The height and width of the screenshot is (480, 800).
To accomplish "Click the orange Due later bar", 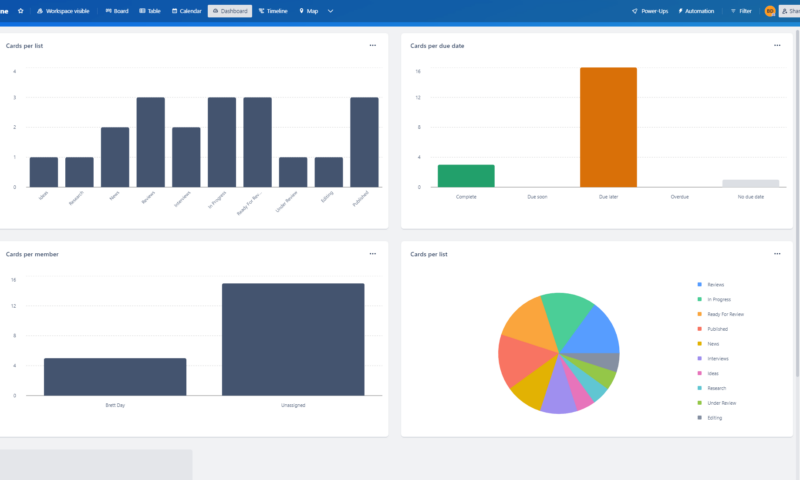I will [x=608, y=127].
